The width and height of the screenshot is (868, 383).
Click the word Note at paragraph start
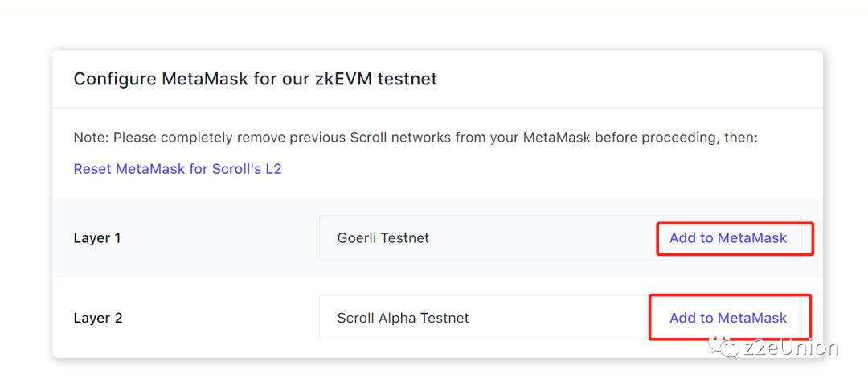[90, 138]
